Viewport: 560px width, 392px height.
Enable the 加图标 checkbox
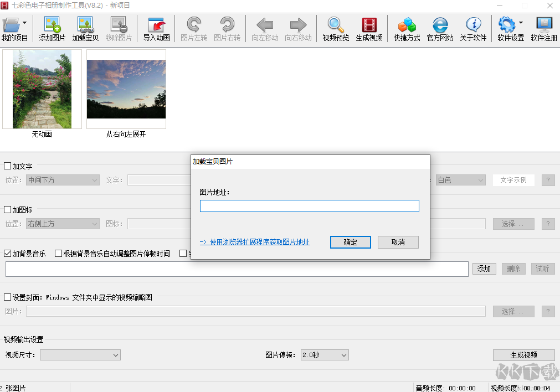(8, 209)
